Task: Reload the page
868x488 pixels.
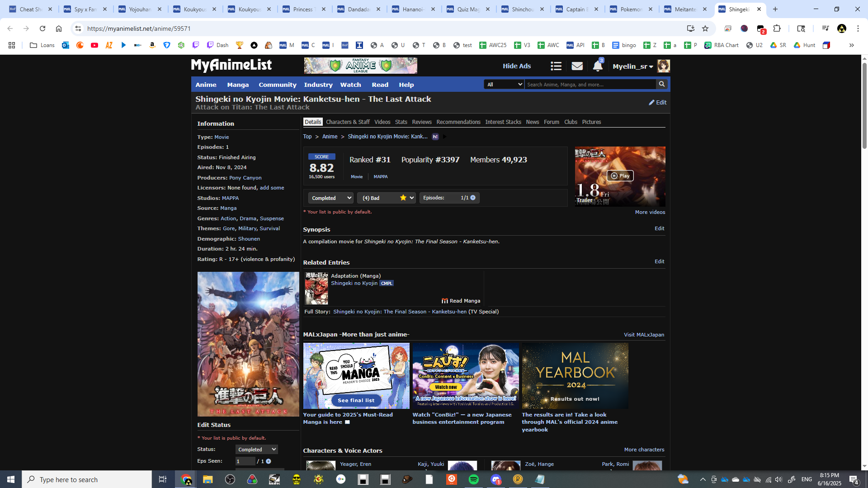Action: pyautogui.click(x=42, y=28)
